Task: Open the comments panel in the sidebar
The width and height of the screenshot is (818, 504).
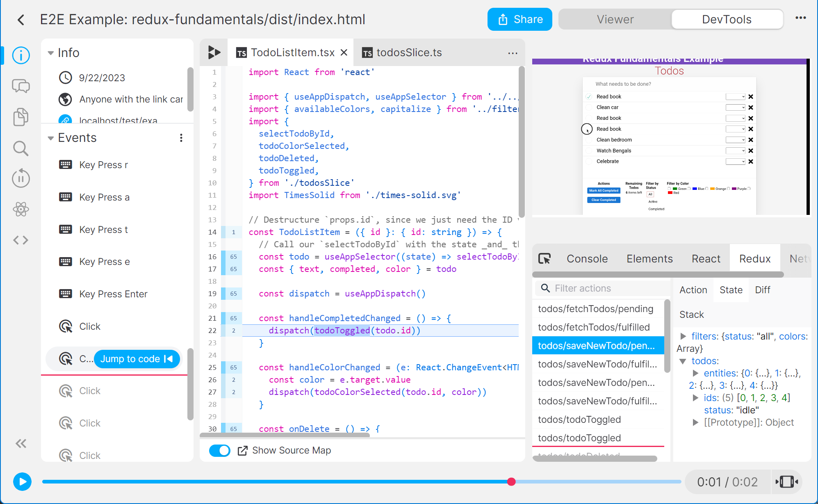Action: click(21, 86)
